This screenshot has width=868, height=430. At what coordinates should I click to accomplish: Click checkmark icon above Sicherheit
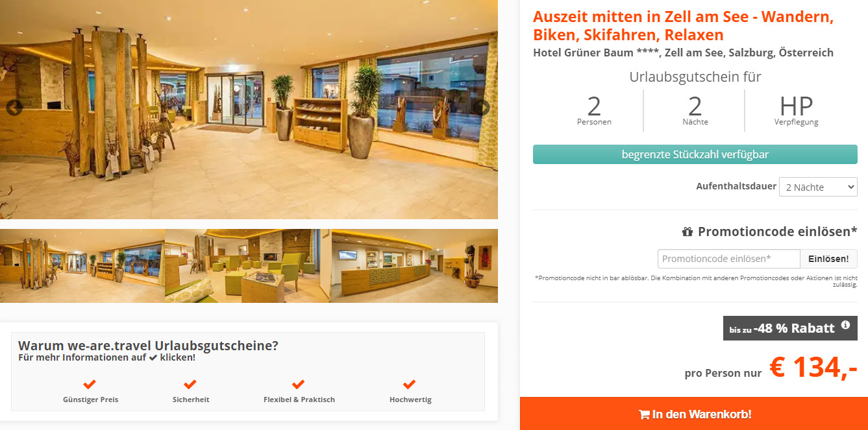click(190, 384)
